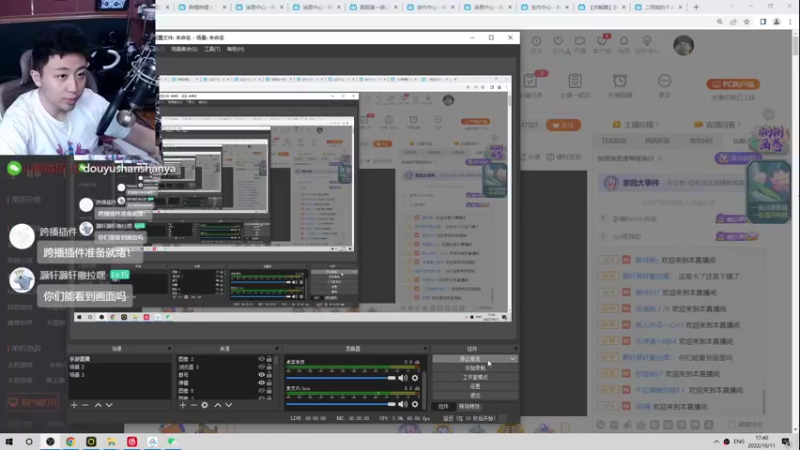Show hidden system tray icons chevron
The width and height of the screenshot is (800, 450).
click(x=716, y=442)
